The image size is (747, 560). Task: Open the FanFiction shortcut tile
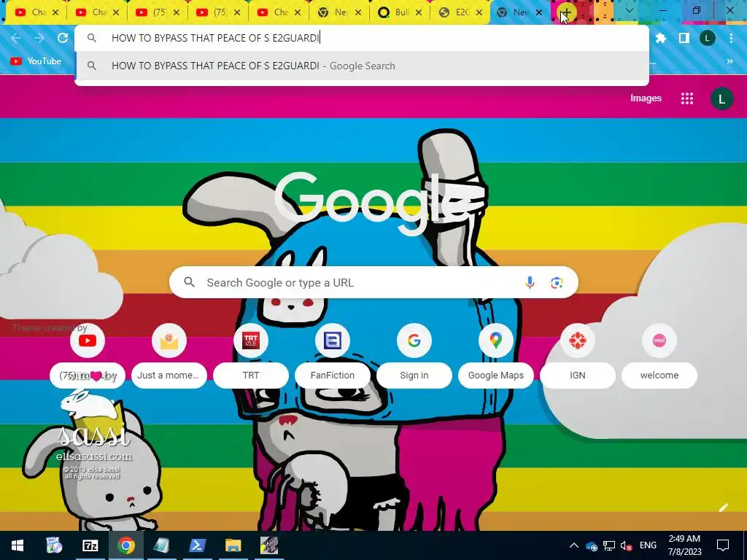[332, 356]
